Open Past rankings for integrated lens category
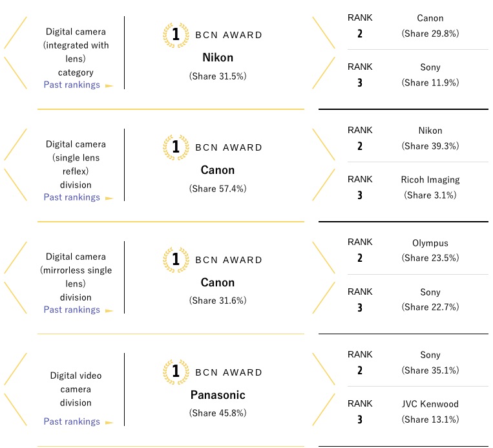The image size is (493, 448). pos(72,85)
